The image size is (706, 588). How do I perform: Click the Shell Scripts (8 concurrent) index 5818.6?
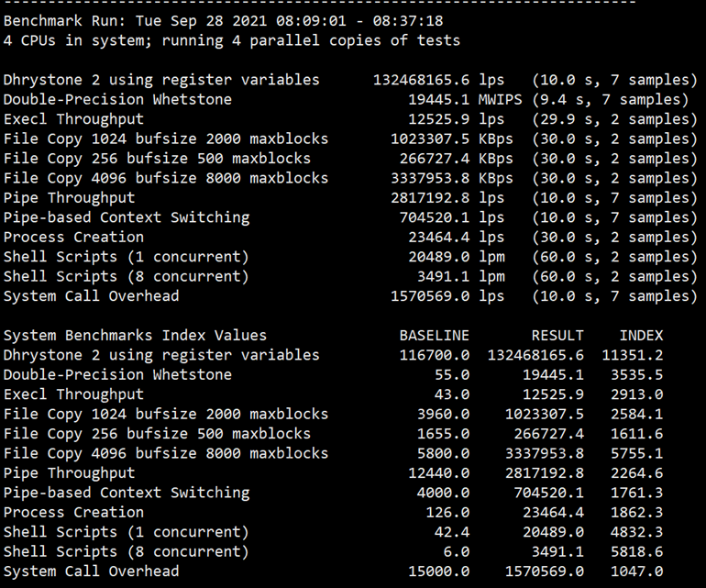point(636,551)
